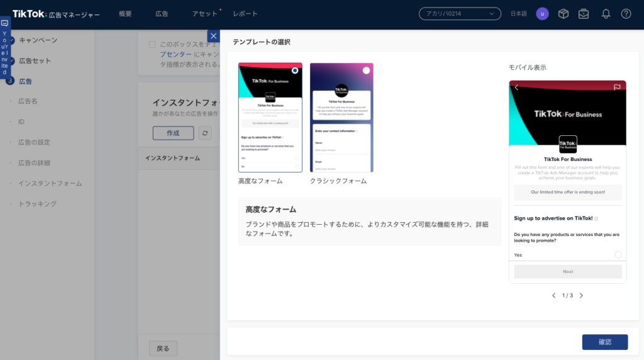The height and width of the screenshot is (360, 644).
Task: Click the user avatar icon
Action: pos(542,14)
